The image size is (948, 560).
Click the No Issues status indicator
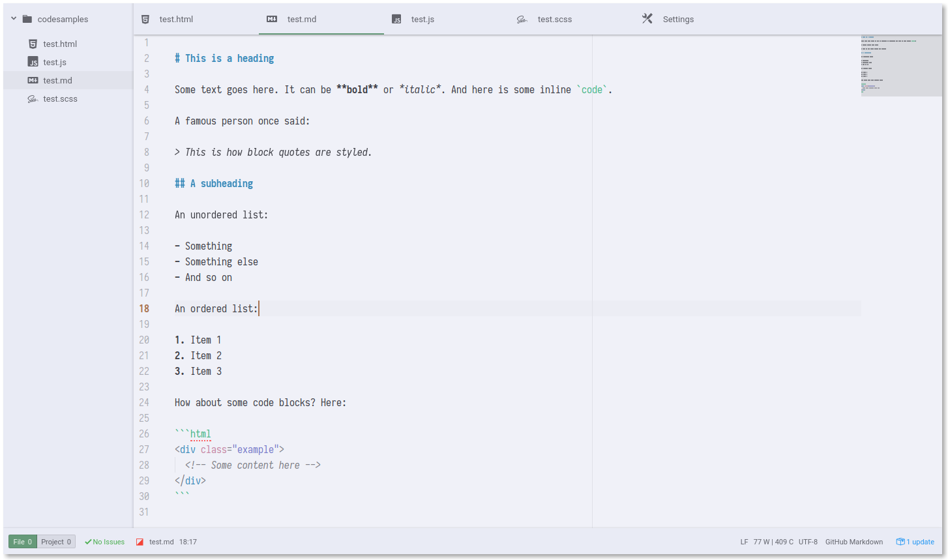104,542
